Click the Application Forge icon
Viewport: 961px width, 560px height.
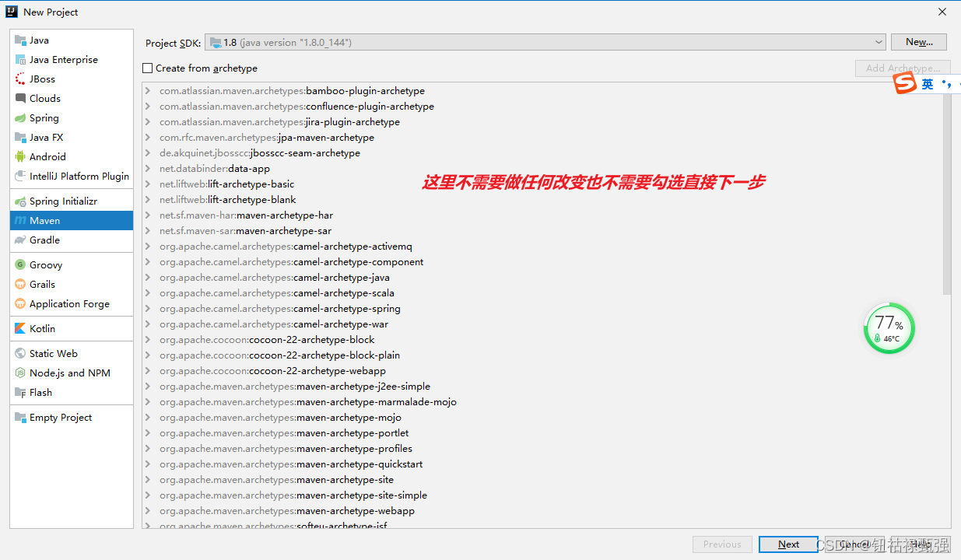click(x=21, y=304)
